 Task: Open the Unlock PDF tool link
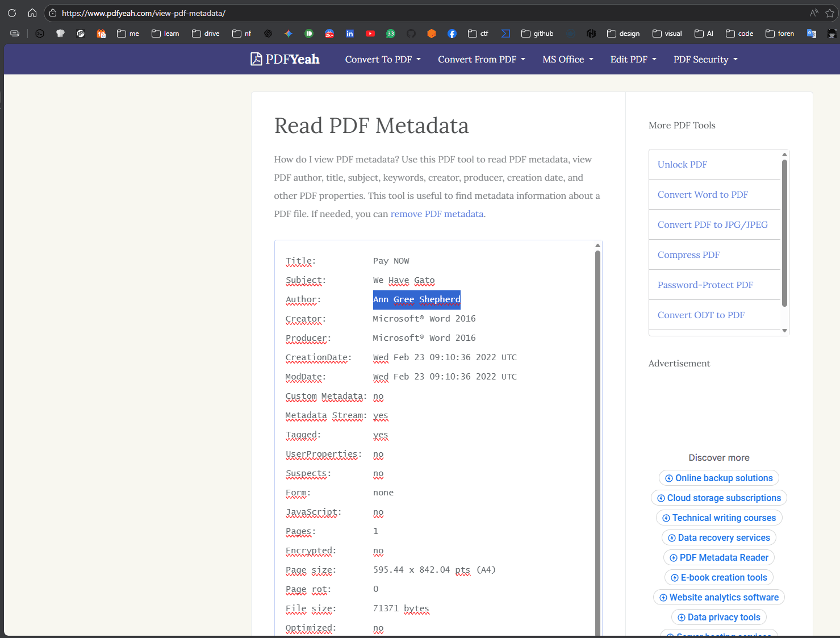[x=682, y=164]
